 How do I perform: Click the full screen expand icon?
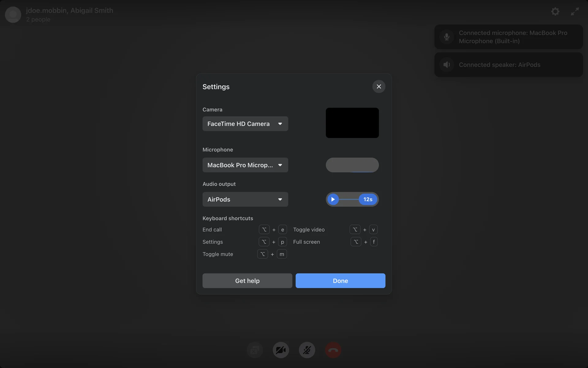click(x=575, y=12)
